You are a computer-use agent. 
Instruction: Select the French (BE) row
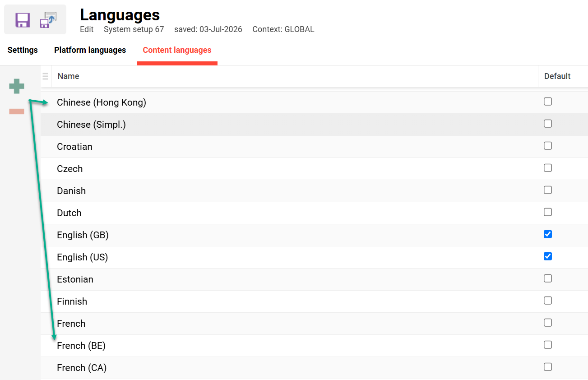[314, 346]
